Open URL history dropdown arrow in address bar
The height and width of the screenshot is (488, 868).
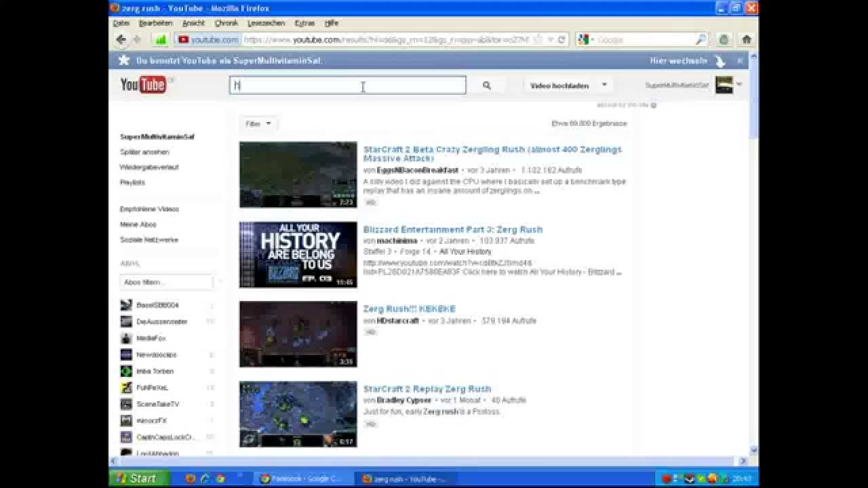(550, 40)
